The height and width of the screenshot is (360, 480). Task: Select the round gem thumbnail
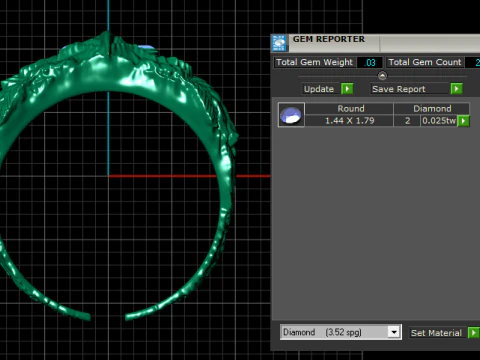[x=291, y=115]
